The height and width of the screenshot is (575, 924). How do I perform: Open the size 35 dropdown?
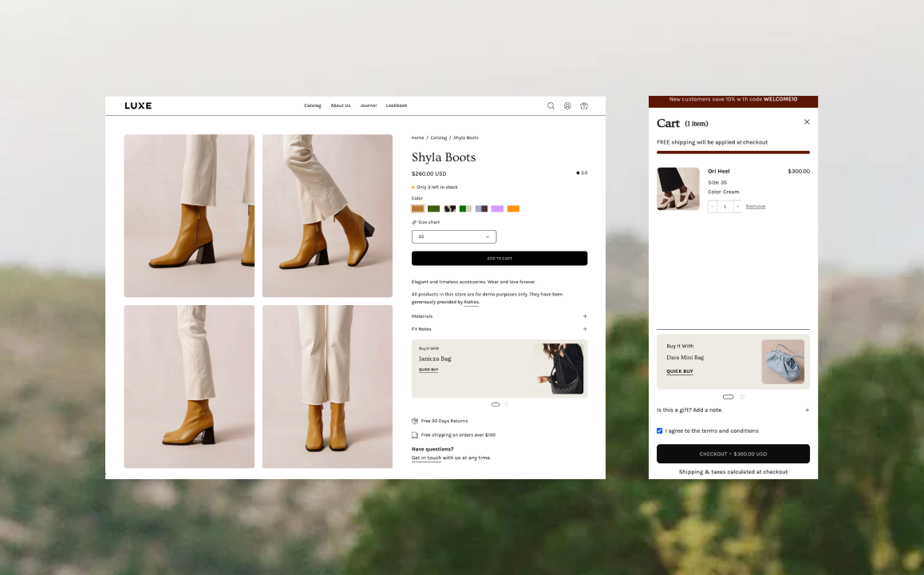tap(454, 236)
